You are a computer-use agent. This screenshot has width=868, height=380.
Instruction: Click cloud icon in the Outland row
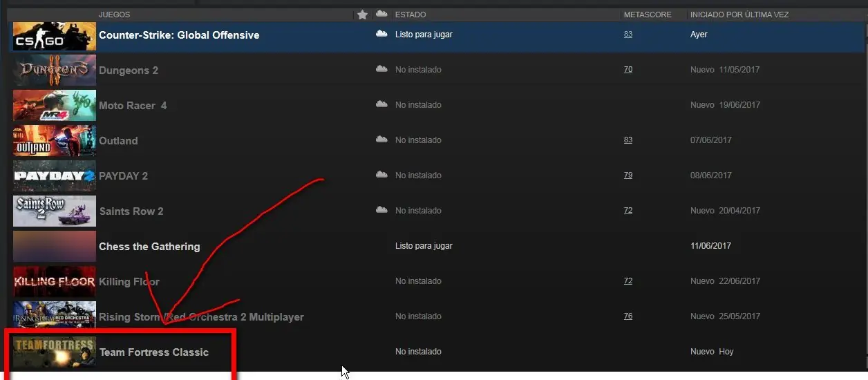point(381,140)
